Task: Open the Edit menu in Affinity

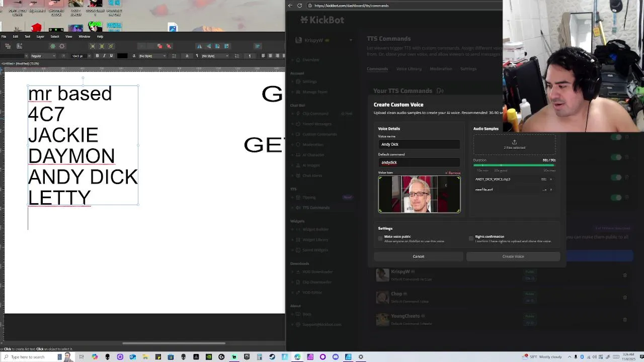Action: point(16,36)
